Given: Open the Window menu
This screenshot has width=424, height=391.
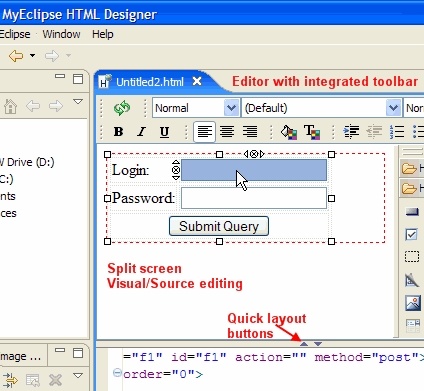Looking at the screenshot, I should [61, 34].
